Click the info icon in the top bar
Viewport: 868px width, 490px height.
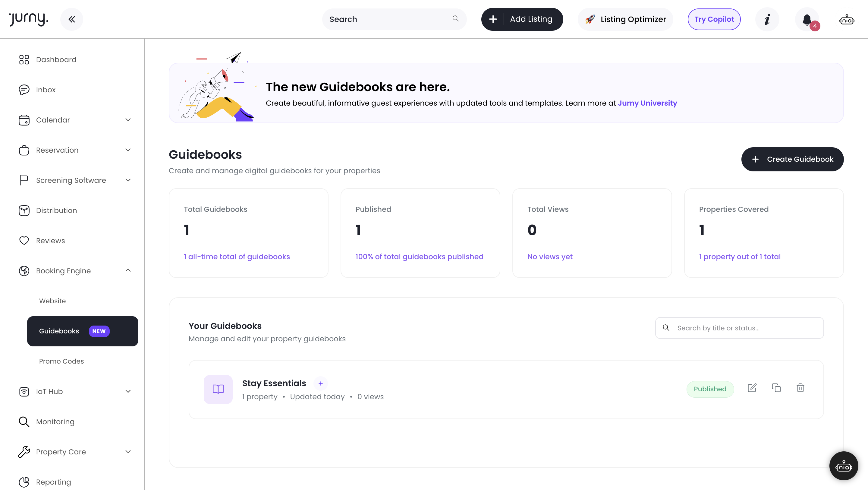[x=767, y=19]
